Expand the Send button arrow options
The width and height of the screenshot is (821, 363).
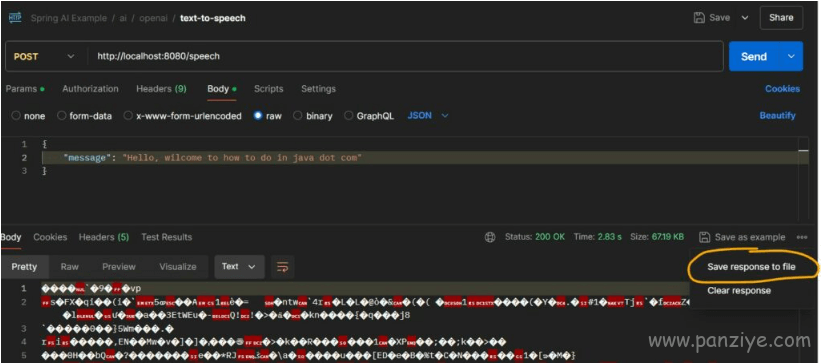(791, 57)
